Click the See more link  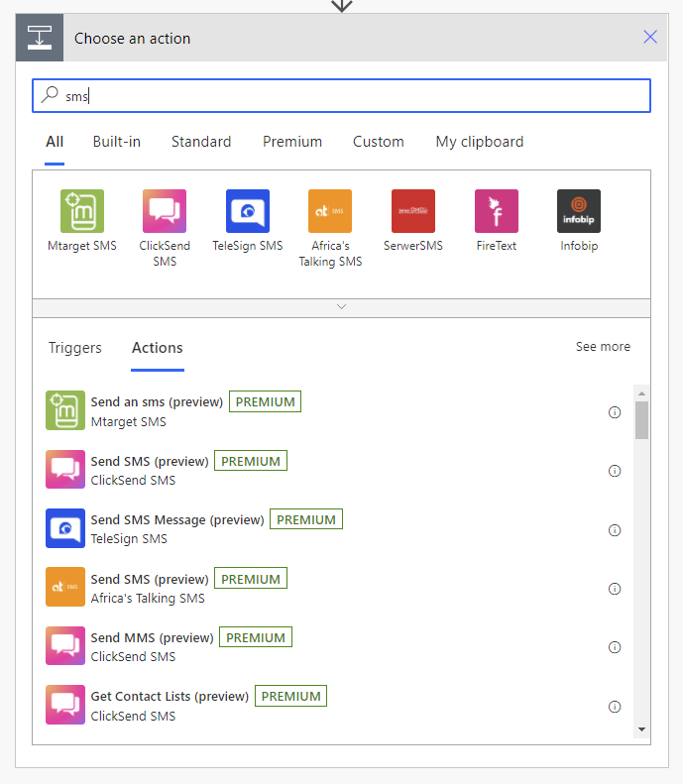pos(603,347)
